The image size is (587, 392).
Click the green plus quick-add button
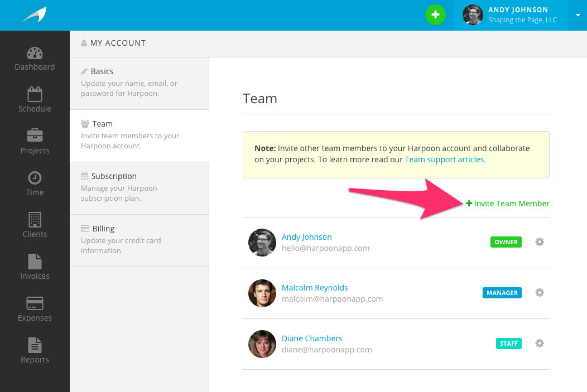[435, 15]
